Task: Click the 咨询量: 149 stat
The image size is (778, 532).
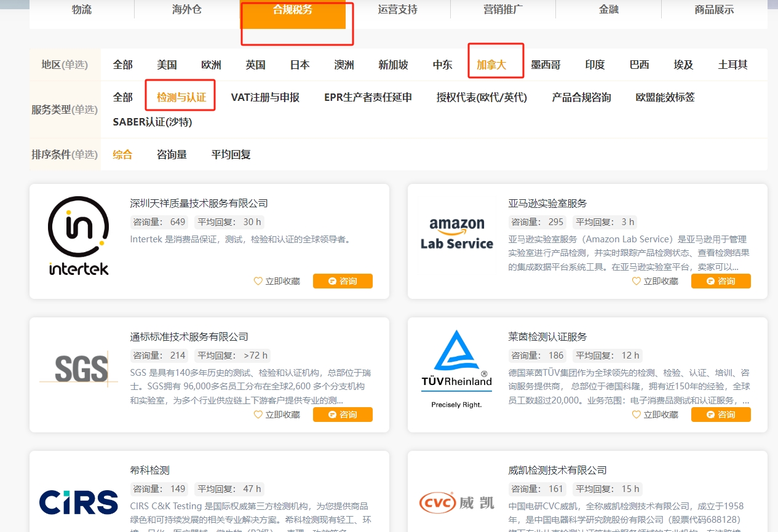Action: (159, 489)
